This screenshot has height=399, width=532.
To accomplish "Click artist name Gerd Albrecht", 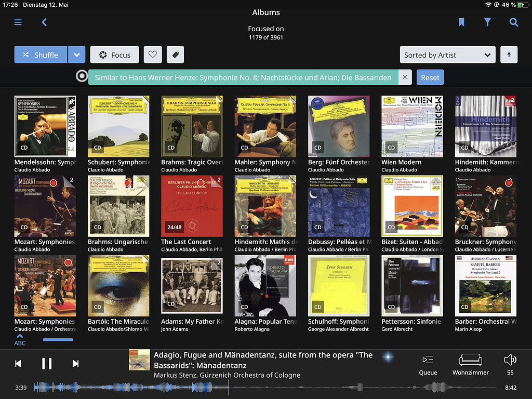I will (397, 329).
